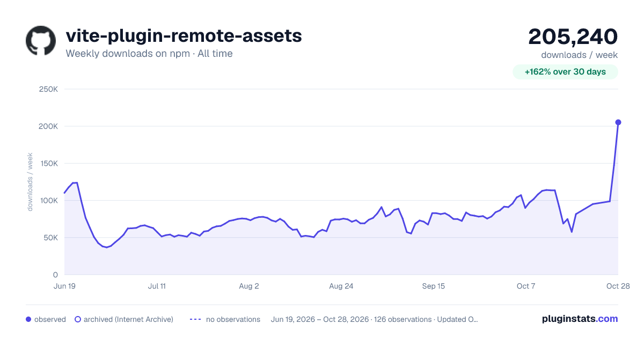Click the 250K y-axis label
The width and height of the screenshot is (644, 338).
(x=49, y=89)
